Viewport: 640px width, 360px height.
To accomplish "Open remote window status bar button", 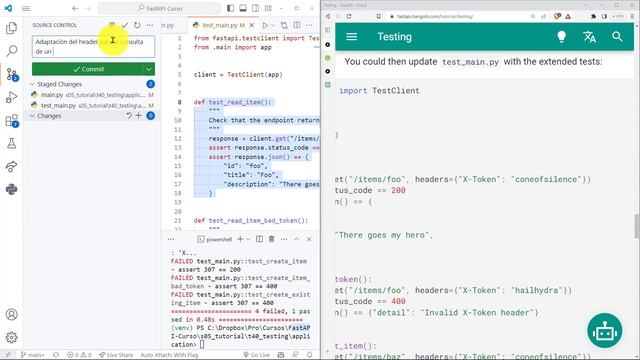I will coord(8,355).
